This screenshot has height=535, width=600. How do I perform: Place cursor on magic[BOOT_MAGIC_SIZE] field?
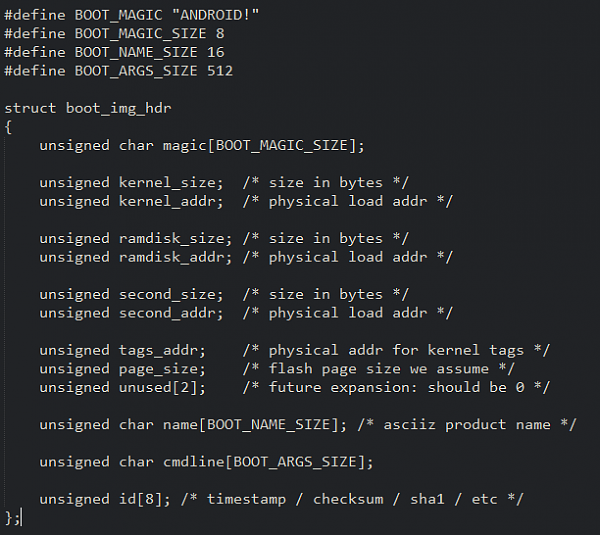pos(258,145)
